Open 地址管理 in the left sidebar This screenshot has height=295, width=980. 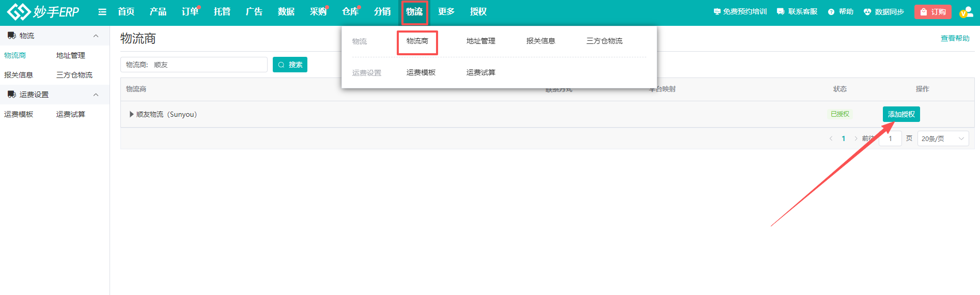(71, 55)
